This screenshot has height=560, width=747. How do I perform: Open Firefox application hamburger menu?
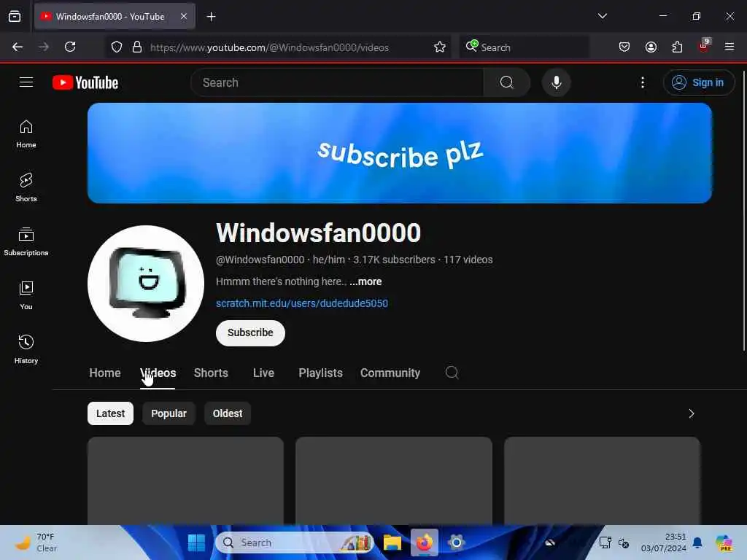click(x=729, y=47)
